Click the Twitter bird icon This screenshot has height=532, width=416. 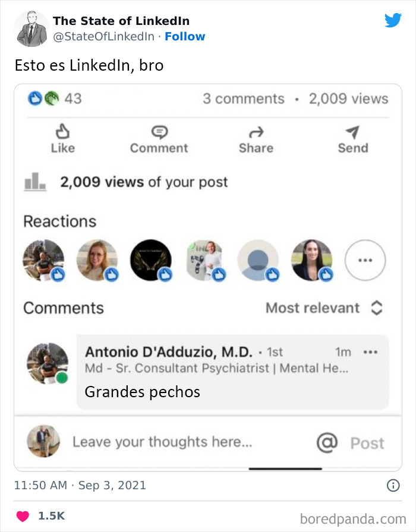click(393, 20)
